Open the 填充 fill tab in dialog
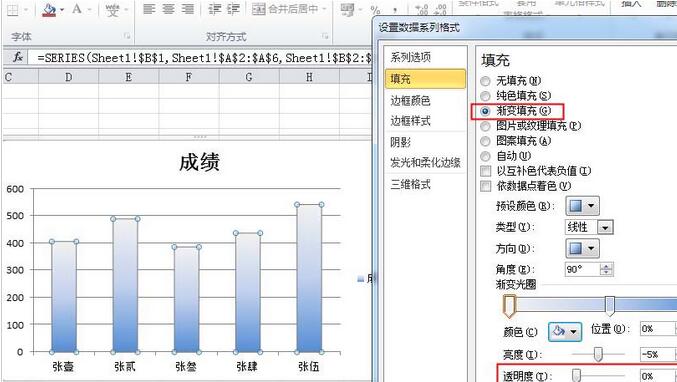 point(425,79)
